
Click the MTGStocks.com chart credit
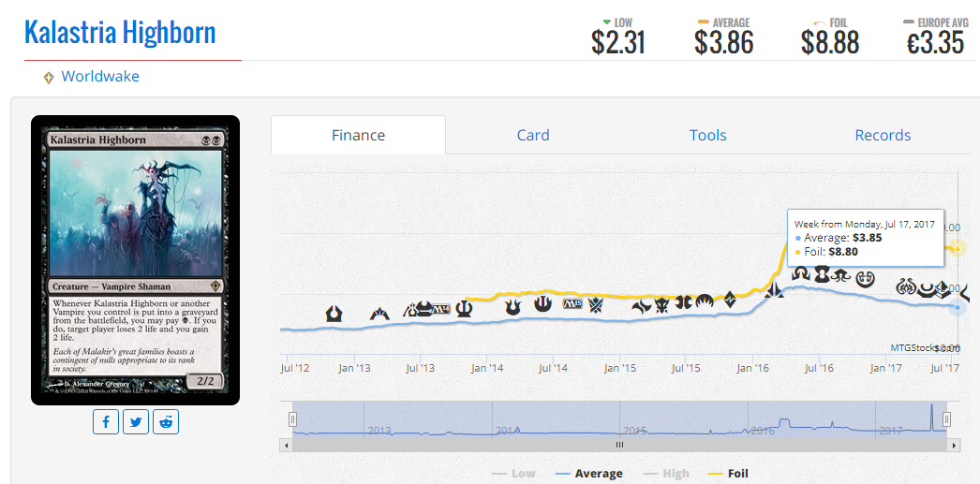(925, 348)
